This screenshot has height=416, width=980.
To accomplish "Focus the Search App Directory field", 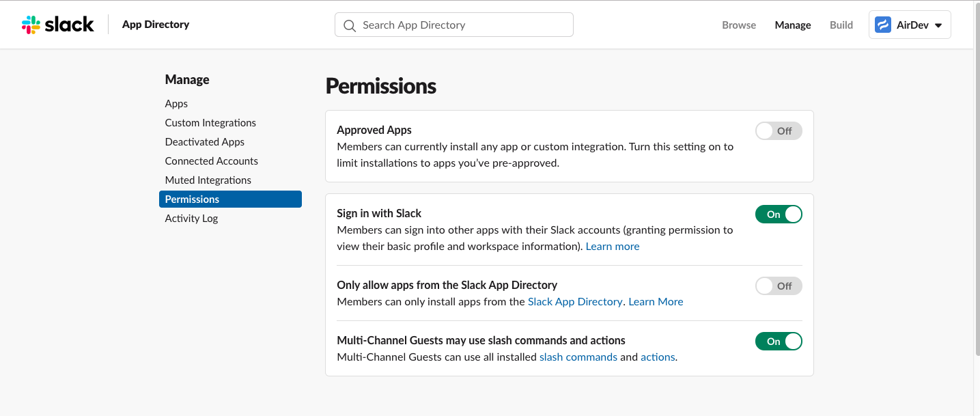I will pos(464,25).
